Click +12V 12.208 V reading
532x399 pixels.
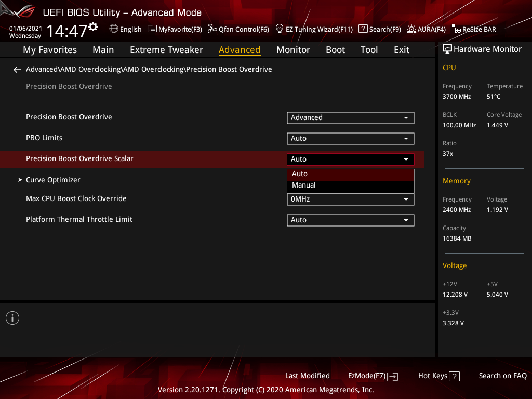pos(455,295)
